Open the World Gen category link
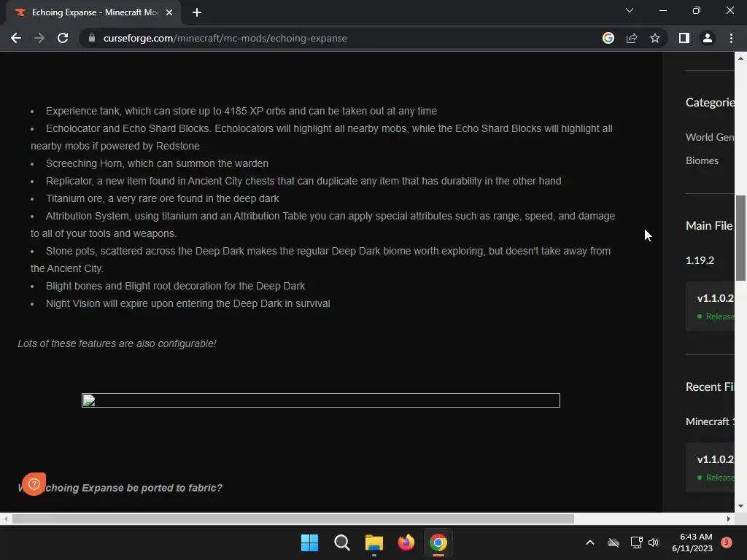Screen dimensions: 747x560 709,137
